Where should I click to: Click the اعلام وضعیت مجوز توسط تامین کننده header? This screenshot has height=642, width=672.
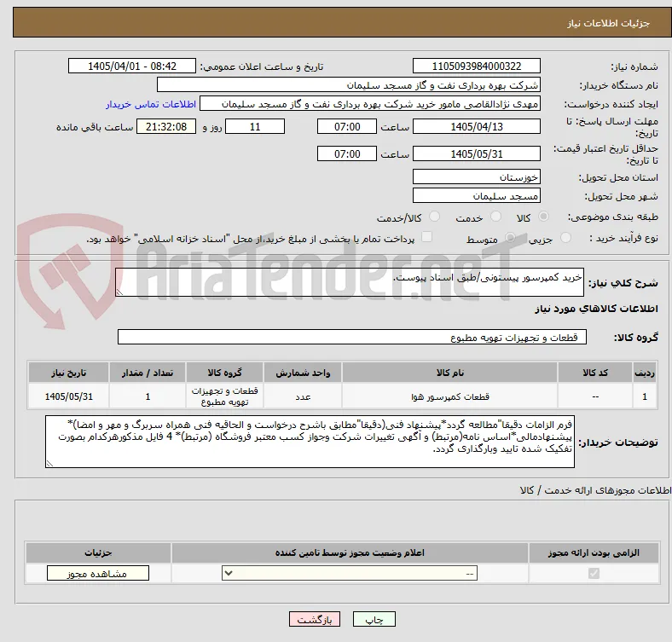(x=350, y=552)
